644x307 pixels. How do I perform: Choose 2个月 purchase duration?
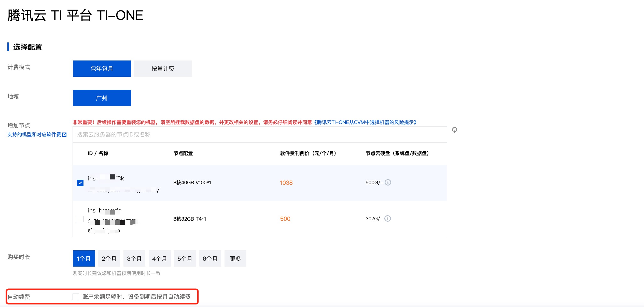pos(109,258)
